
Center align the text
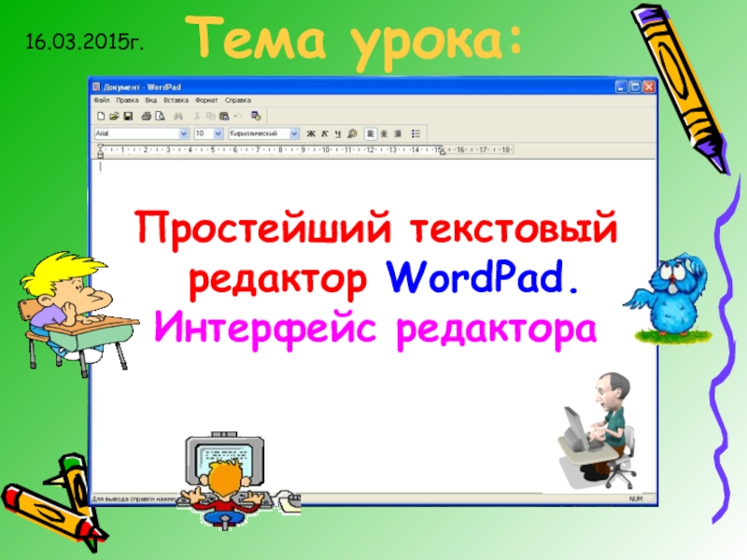[x=384, y=133]
